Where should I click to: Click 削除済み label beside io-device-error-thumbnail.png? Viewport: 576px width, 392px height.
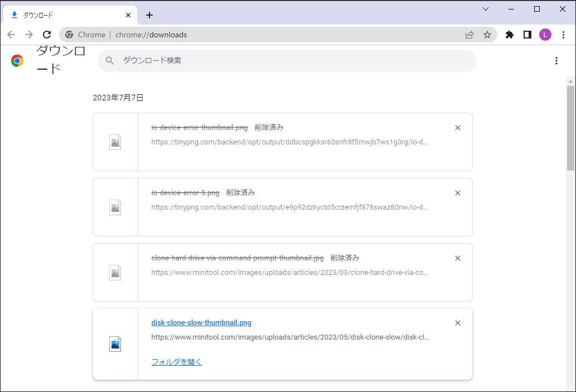(x=269, y=128)
